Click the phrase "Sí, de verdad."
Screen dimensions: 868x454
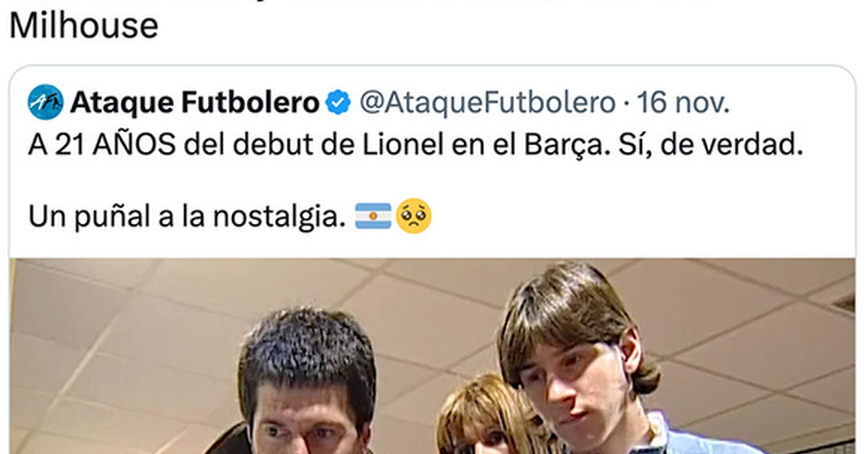tap(711, 145)
